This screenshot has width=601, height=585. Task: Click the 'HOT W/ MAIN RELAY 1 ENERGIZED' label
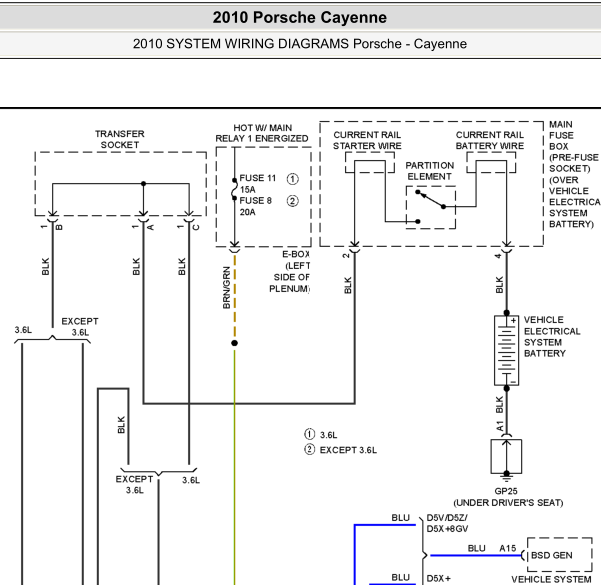pos(262,134)
